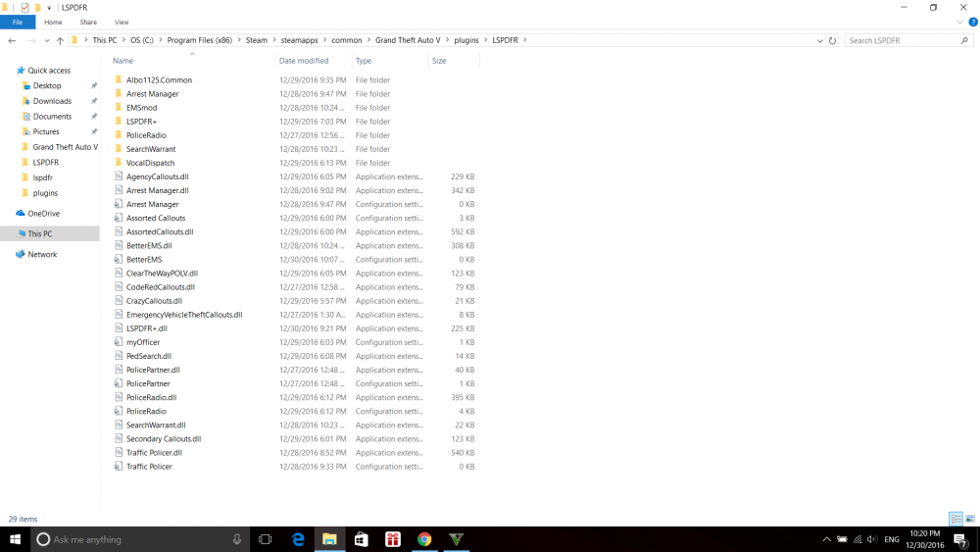Select Grand Theft Auto V breadcrumb
Image resolution: width=980 pixels, height=552 pixels.
408,40
